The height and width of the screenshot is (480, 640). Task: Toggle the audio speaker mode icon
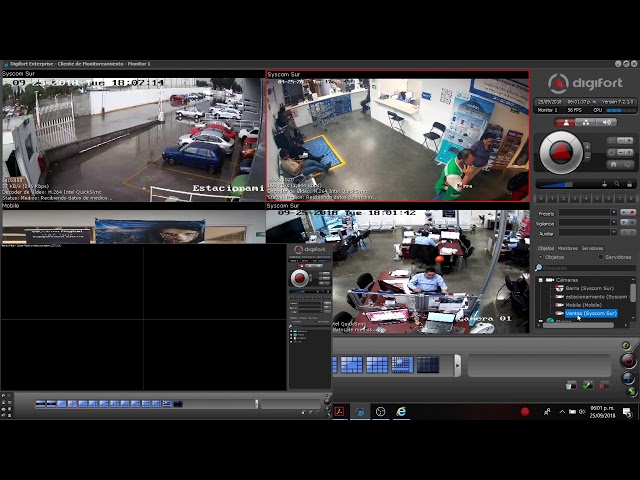[607, 122]
